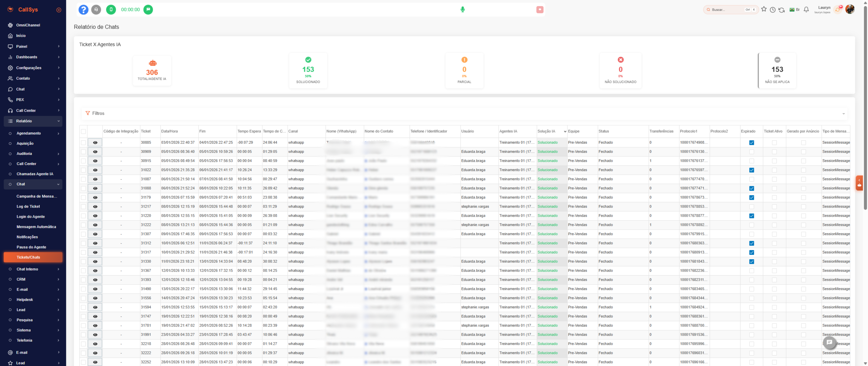868x366 pixels.
Task: View details of ticket 32218
Action: (95, 344)
